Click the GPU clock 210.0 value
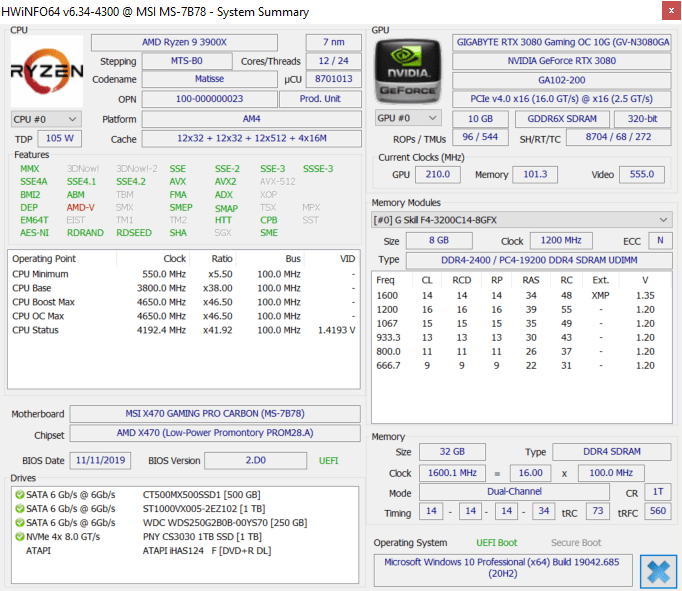Image resolution: width=682 pixels, height=591 pixels. click(x=438, y=174)
